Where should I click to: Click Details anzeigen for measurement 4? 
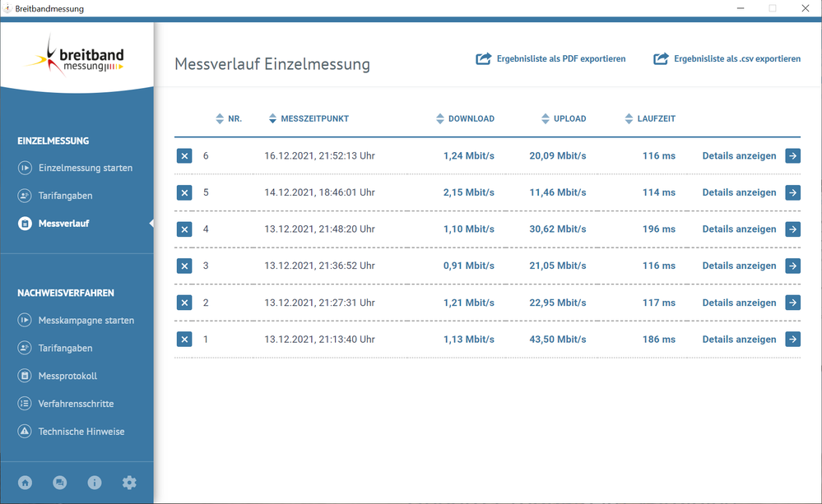pyautogui.click(x=739, y=229)
